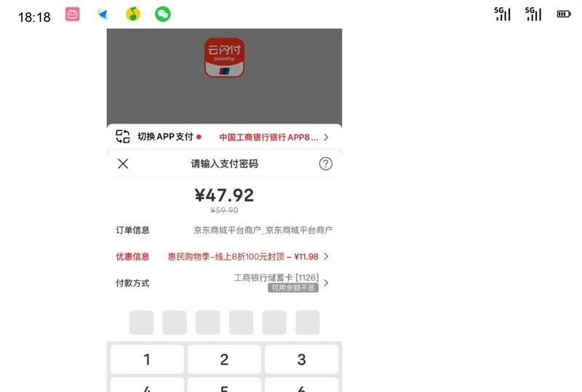Expand the 付款方式 payment method chevron
This screenshot has width=582, height=392.
(326, 283)
